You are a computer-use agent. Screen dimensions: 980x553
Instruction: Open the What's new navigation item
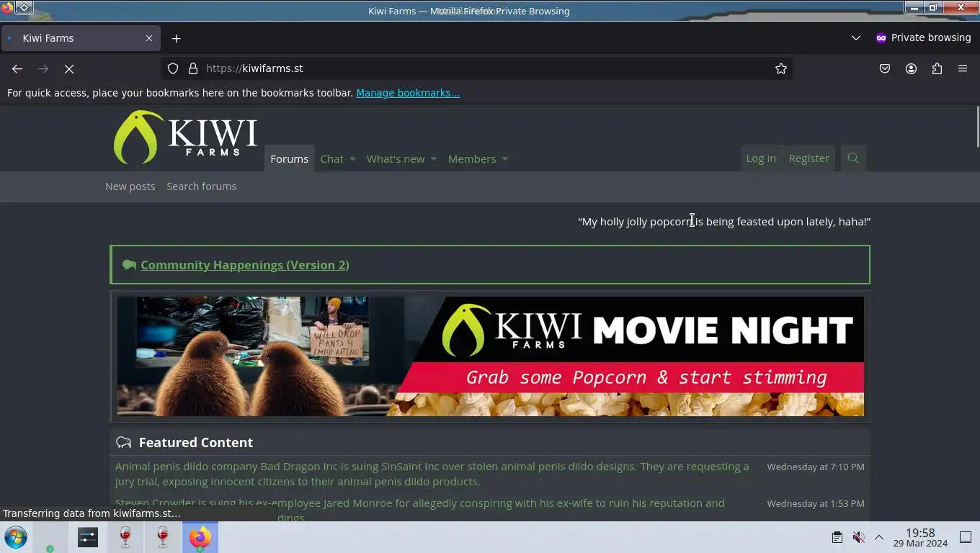tap(396, 159)
